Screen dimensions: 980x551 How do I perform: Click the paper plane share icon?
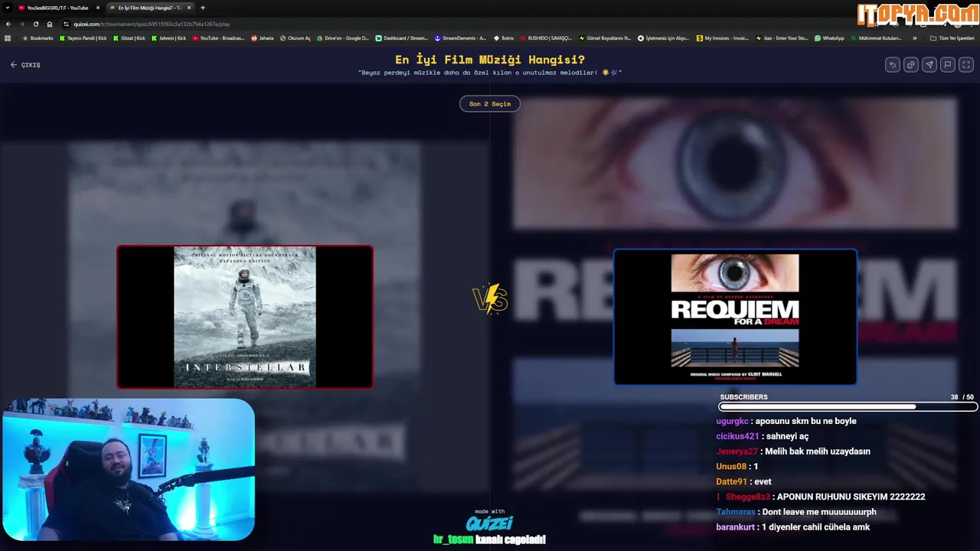click(x=929, y=65)
